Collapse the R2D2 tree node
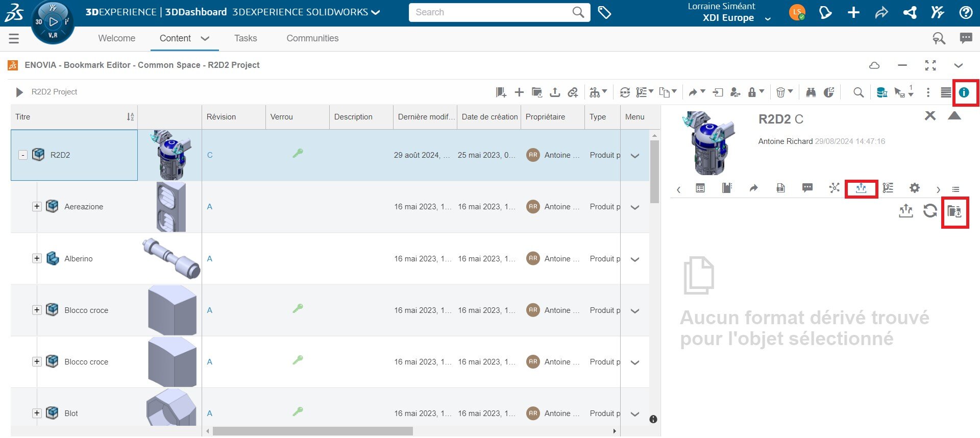The width and height of the screenshot is (980, 438). point(23,155)
